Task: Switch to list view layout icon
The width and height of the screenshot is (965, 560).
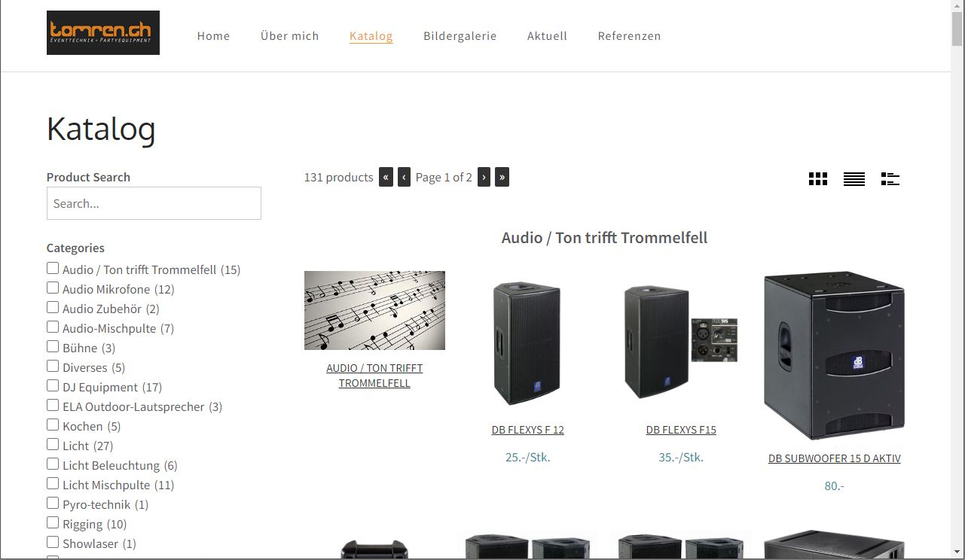Action: tap(854, 178)
